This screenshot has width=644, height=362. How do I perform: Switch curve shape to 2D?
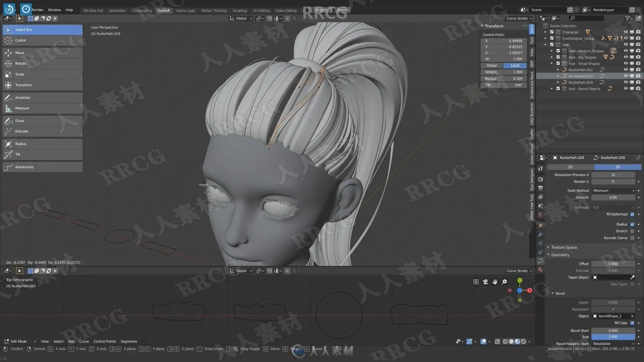coord(570,167)
